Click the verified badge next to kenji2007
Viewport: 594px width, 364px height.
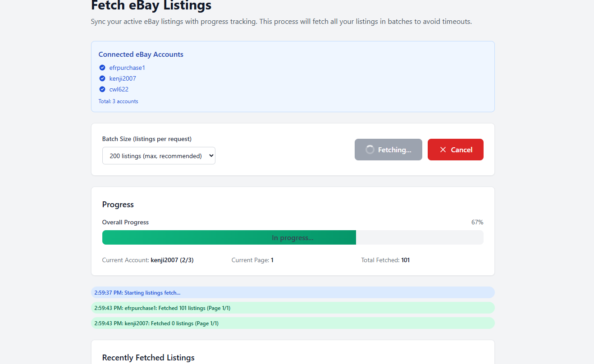102,78
